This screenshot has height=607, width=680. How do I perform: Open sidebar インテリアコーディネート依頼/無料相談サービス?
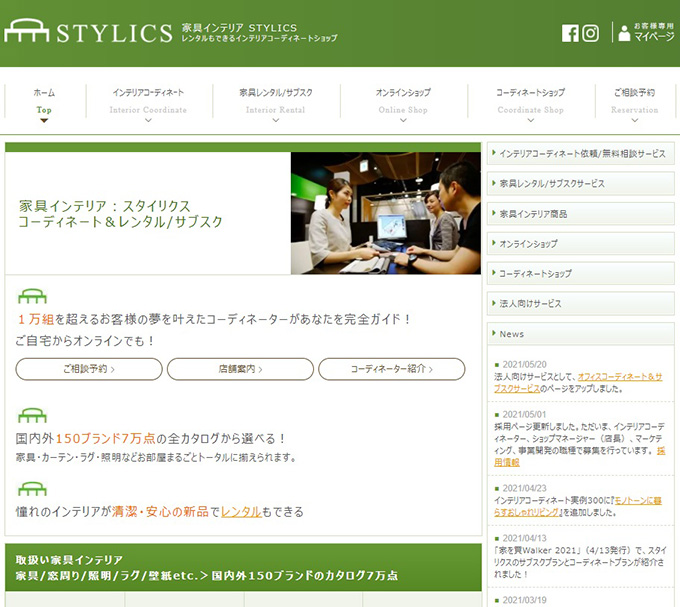[x=581, y=153]
